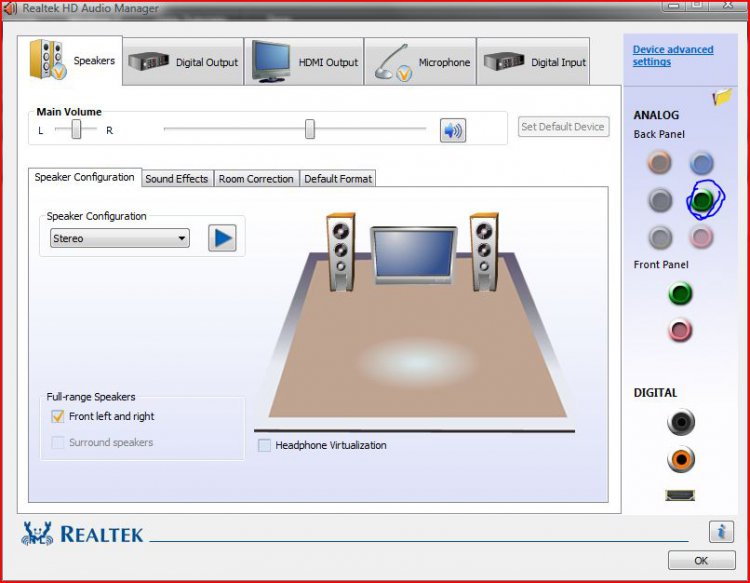
Task: Click the black digital coaxial jack
Action: [x=681, y=422]
